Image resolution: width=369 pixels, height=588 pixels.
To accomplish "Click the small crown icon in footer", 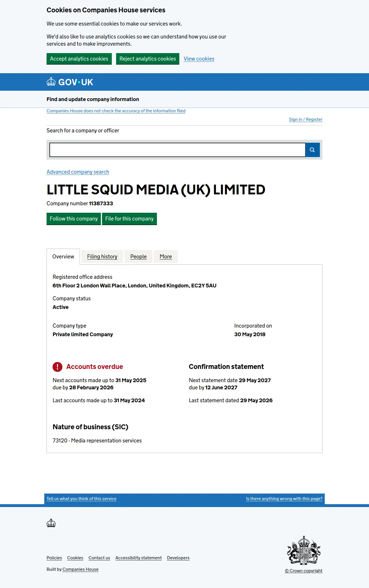I will [51, 523].
